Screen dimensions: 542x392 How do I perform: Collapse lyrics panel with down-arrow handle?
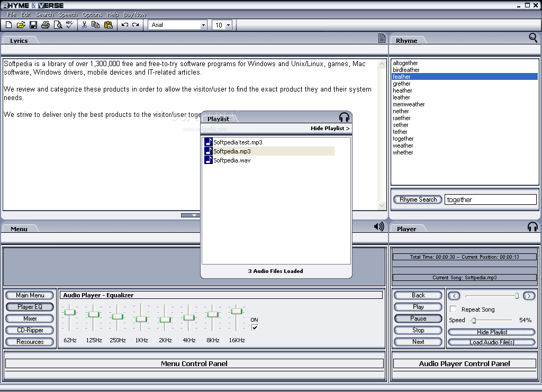pos(191,215)
